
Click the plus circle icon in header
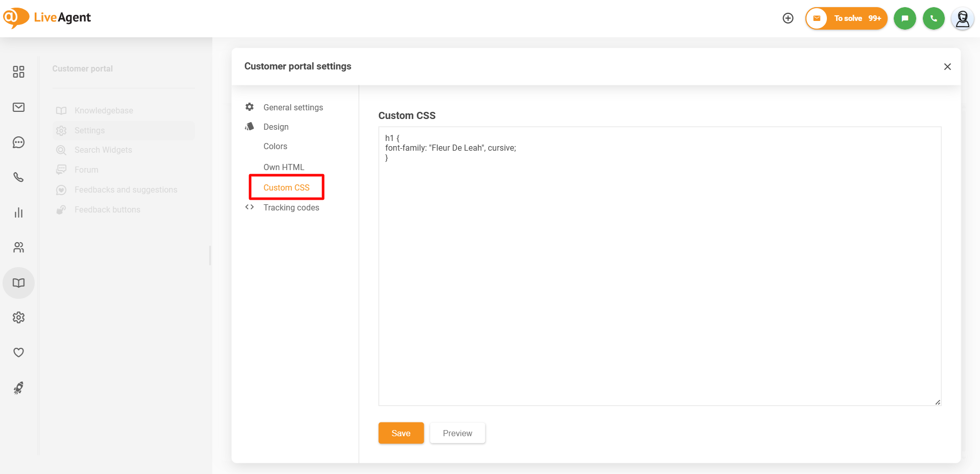point(788,18)
